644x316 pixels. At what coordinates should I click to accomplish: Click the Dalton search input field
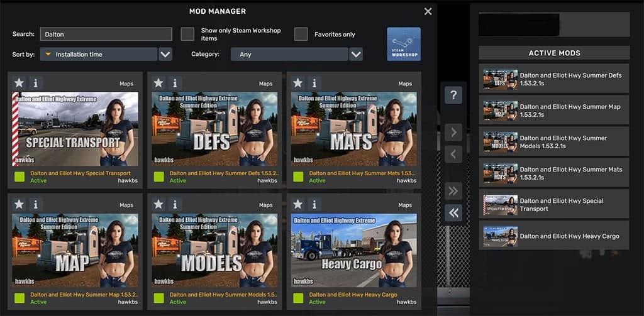[x=106, y=35]
